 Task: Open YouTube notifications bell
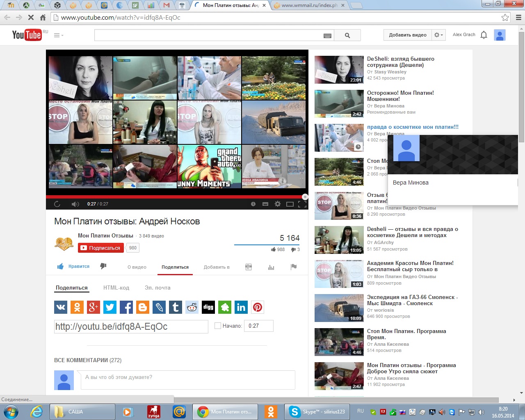coord(484,35)
